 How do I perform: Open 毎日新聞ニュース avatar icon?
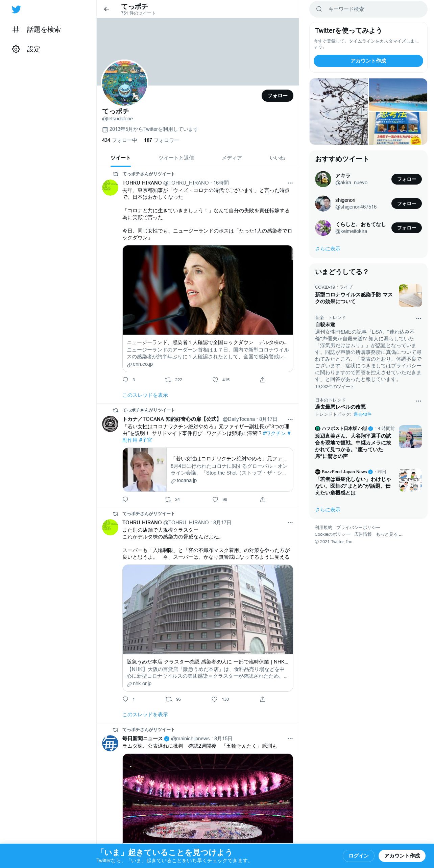[110, 743]
